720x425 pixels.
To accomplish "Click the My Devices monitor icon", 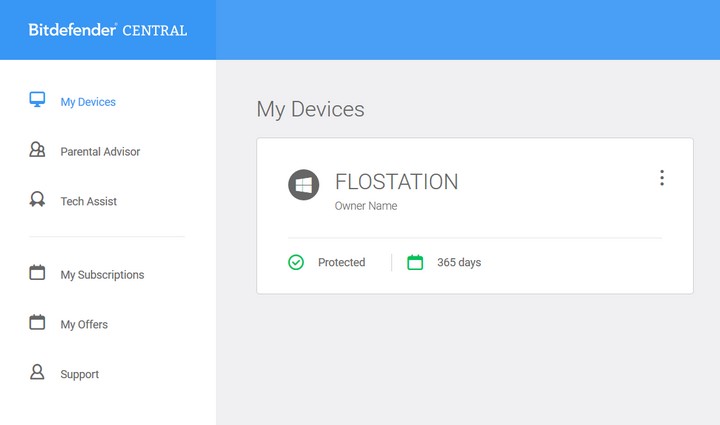I will [x=38, y=100].
